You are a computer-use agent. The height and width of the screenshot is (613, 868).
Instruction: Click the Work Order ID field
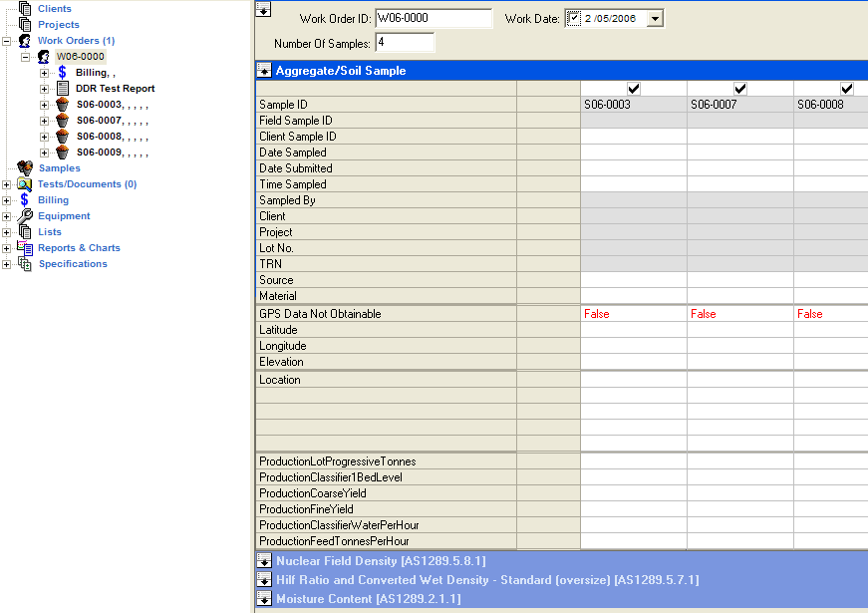[x=433, y=18]
